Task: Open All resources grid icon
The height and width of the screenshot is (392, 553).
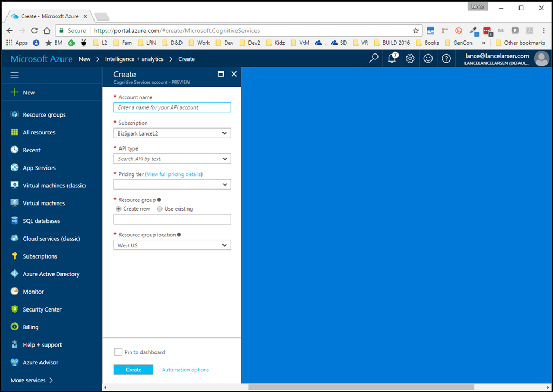Action: coord(15,132)
